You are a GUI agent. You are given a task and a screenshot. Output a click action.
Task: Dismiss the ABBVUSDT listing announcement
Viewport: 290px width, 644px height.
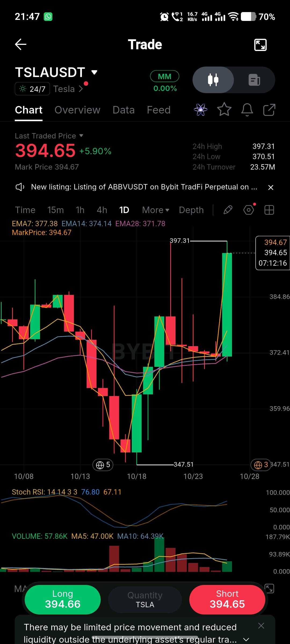tap(271, 187)
